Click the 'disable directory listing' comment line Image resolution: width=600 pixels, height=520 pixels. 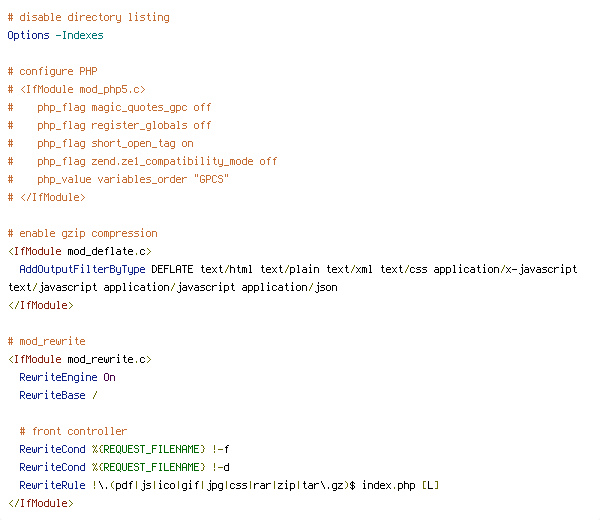coord(88,17)
